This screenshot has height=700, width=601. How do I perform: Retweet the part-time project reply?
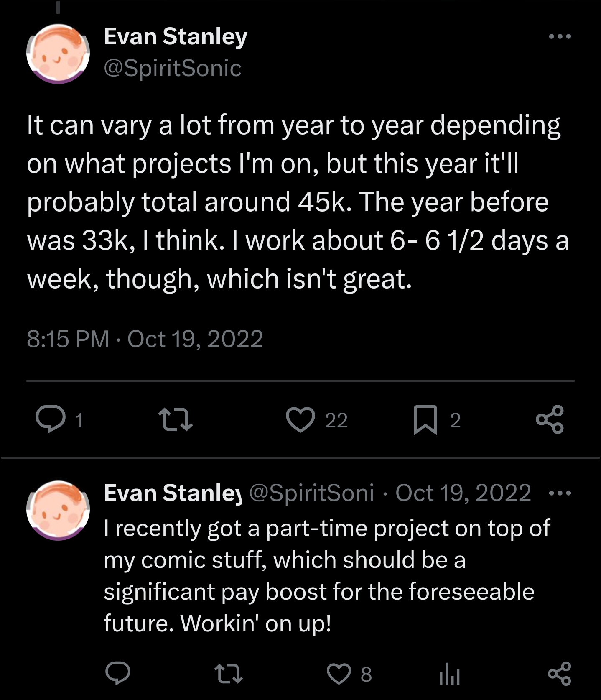[228, 674]
